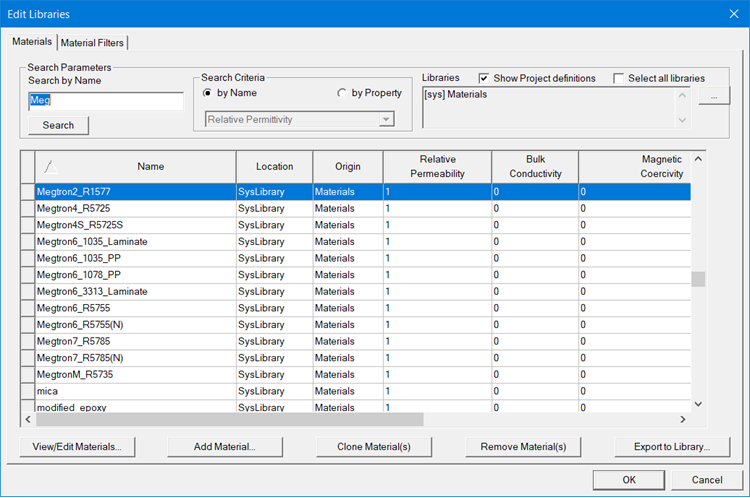Image resolution: width=750 pixels, height=498 pixels.
Task: Sort by the Name column header
Action: pyautogui.click(x=135, y=166)
